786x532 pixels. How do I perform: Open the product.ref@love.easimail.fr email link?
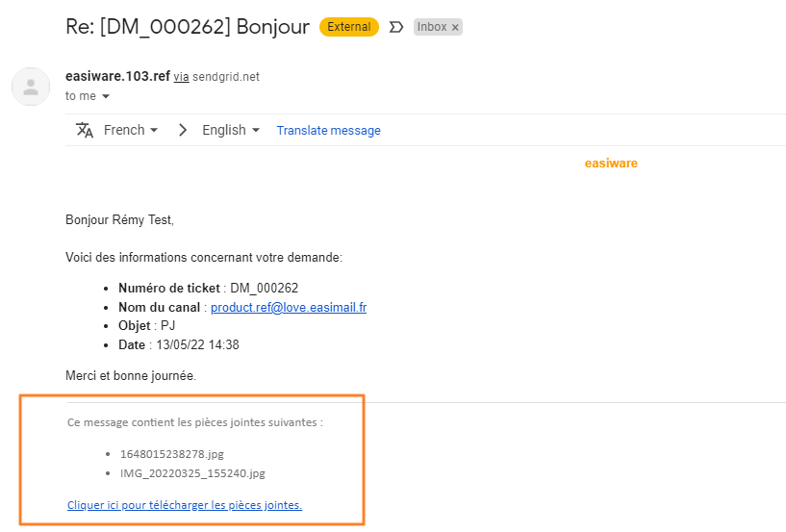(x=289, y=307)
